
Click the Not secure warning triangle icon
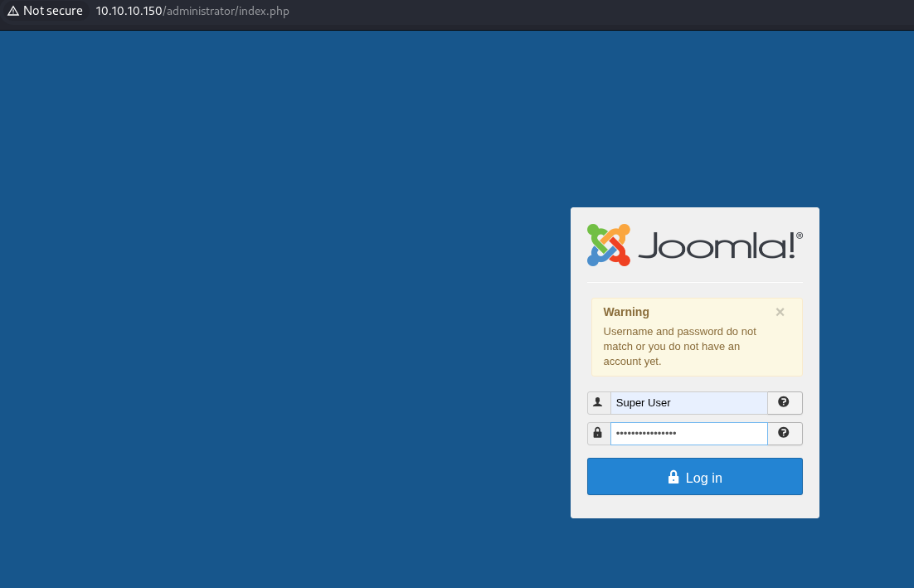click(x=12, y=11)
